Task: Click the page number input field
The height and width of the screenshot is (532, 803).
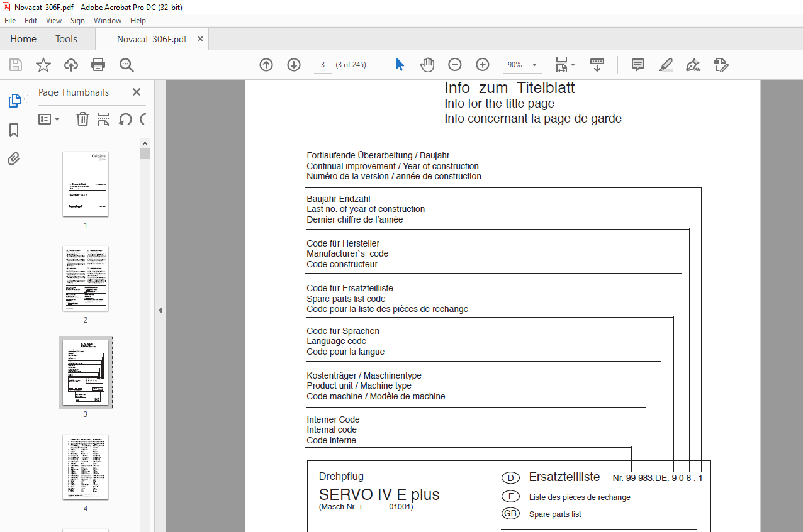Action: pos(322,65)
